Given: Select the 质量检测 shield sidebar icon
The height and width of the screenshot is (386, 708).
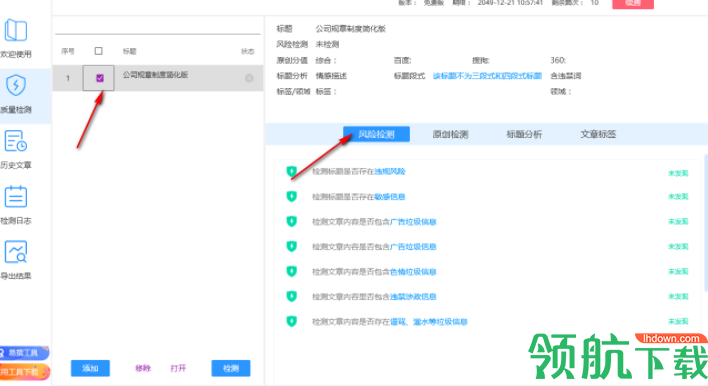Looking at the screenshot, I should coord(16,85).
